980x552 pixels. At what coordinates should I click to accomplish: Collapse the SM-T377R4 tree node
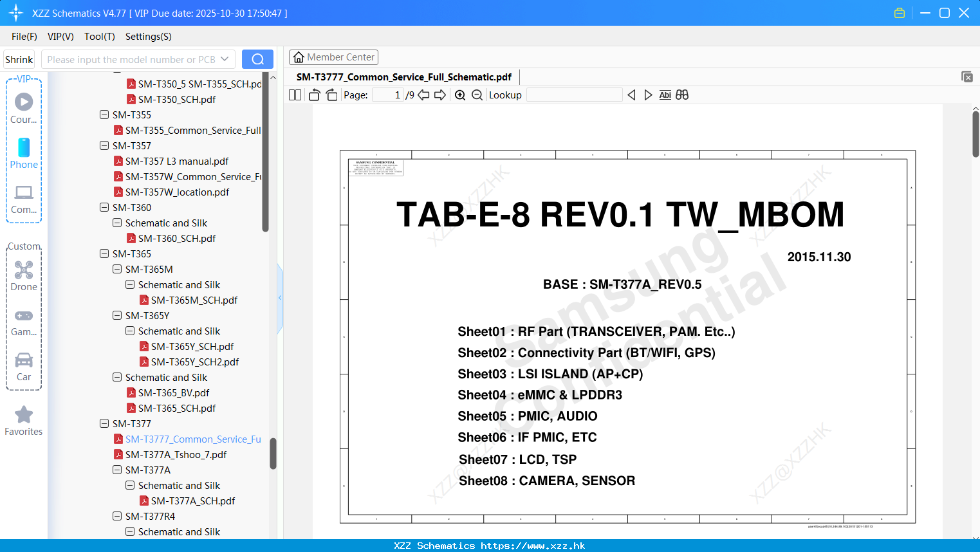click(x=117, y=516)
